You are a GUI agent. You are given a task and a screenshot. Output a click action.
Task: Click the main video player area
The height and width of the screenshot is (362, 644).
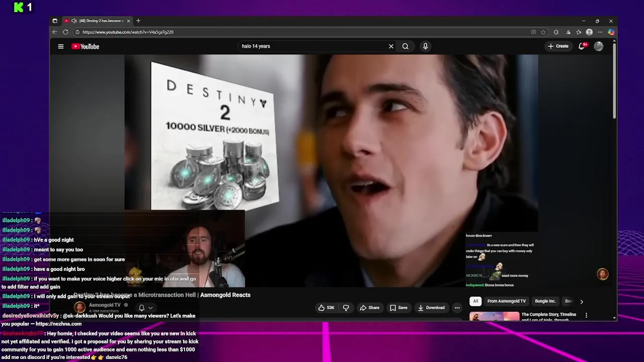[331, 171]
